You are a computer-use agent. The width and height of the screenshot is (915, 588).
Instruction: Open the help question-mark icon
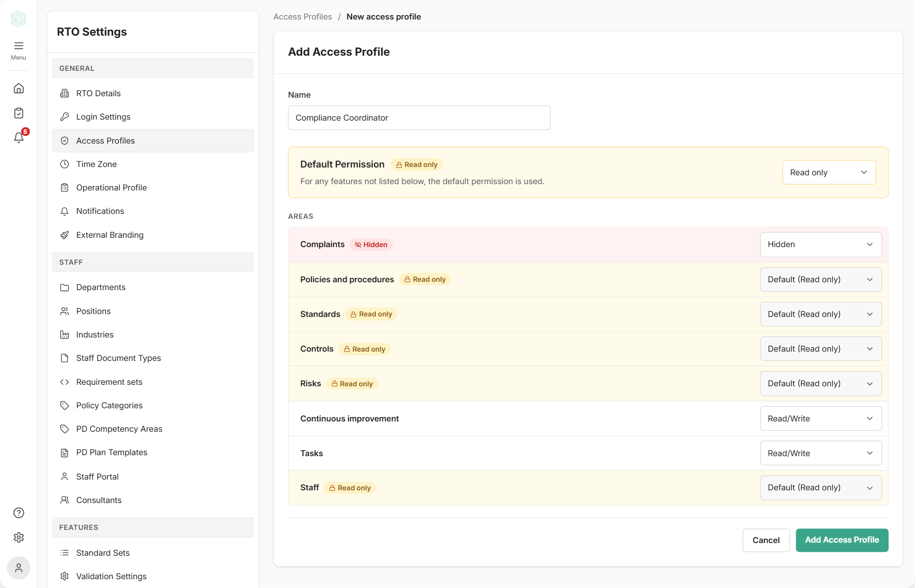[x=19, y=513]
